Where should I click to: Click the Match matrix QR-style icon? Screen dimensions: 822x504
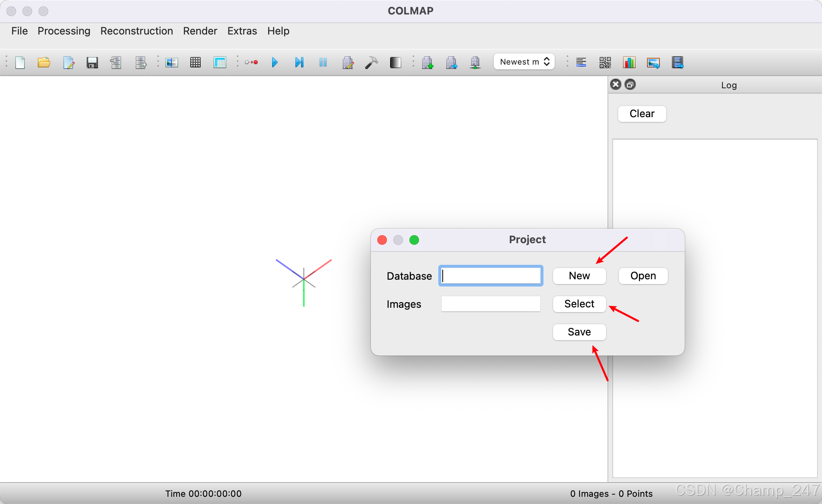pos(605,63)
